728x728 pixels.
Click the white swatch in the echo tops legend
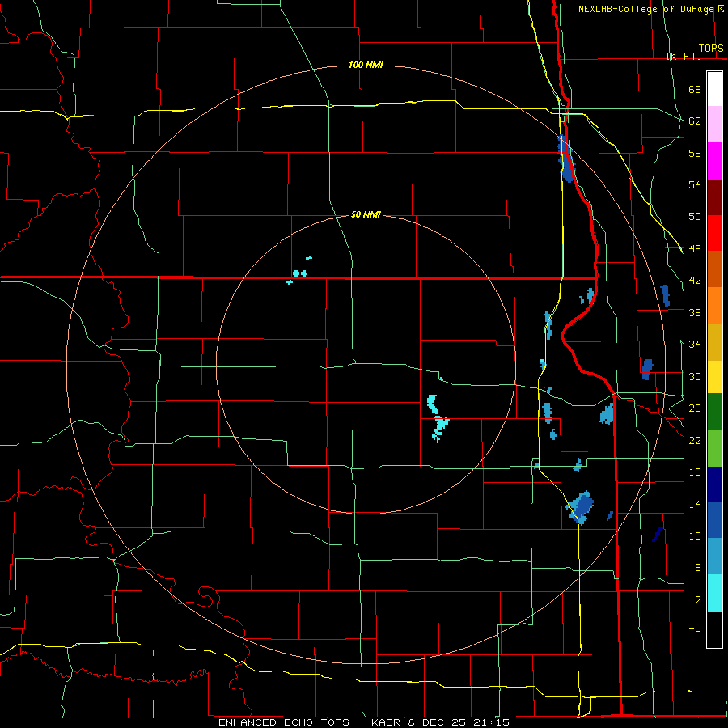[x=714, y=89]
